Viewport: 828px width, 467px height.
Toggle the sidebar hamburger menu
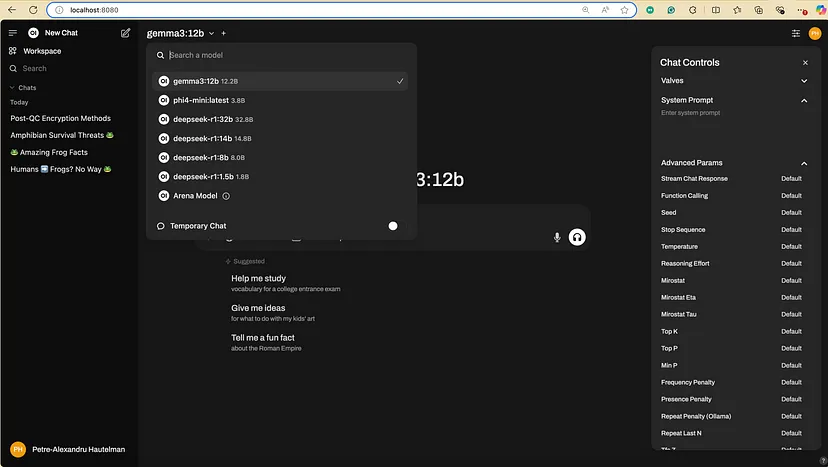[x=13, y=33]
